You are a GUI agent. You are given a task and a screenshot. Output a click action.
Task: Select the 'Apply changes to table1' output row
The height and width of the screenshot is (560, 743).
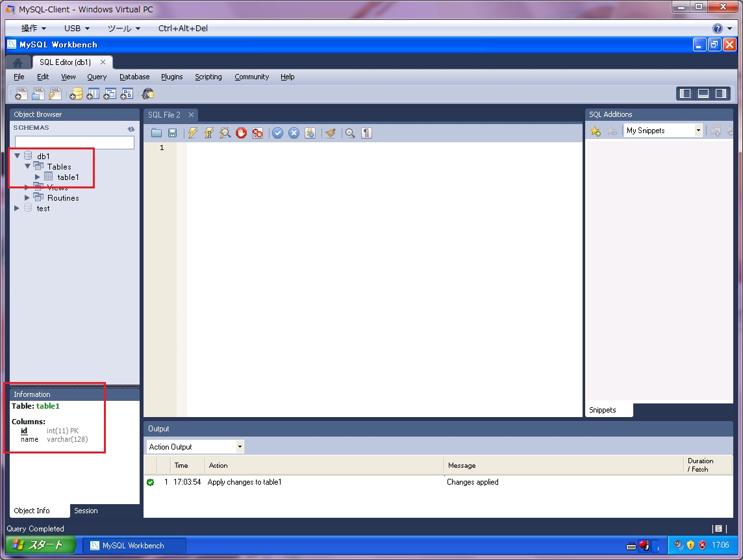tap(438, 482)
